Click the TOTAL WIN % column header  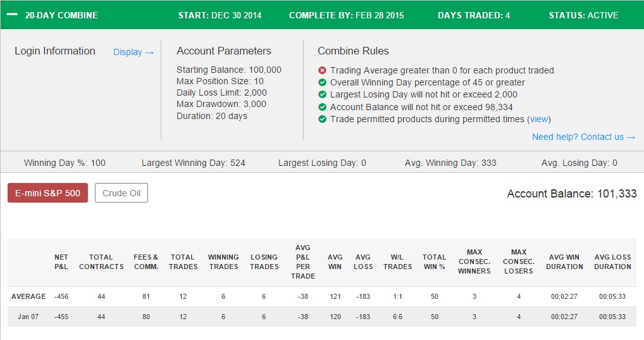point(434,262)
